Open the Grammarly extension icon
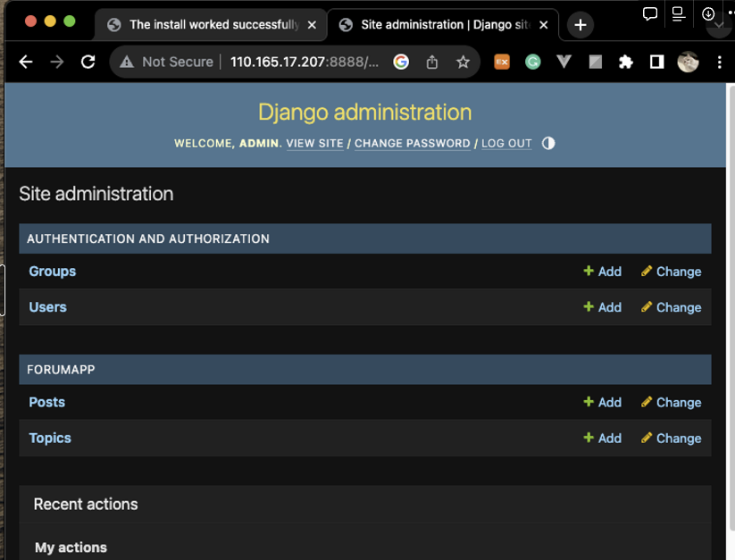Viewport: 735px width, 560px height. [533, 62]
